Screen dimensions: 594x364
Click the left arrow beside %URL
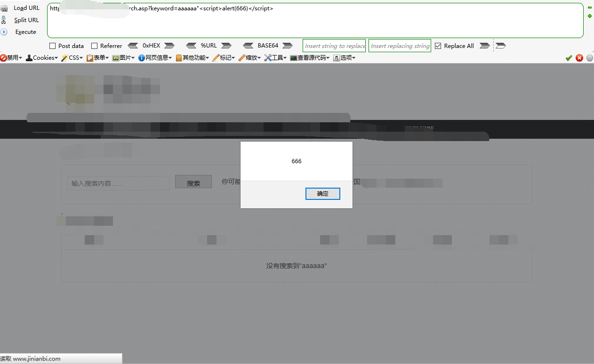pyautogui.click(x=191, y=46)
